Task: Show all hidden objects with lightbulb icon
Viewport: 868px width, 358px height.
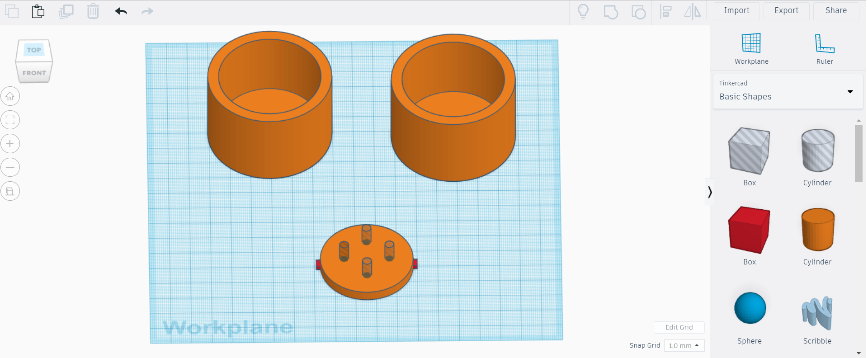Action: click(x=583, y=11)
